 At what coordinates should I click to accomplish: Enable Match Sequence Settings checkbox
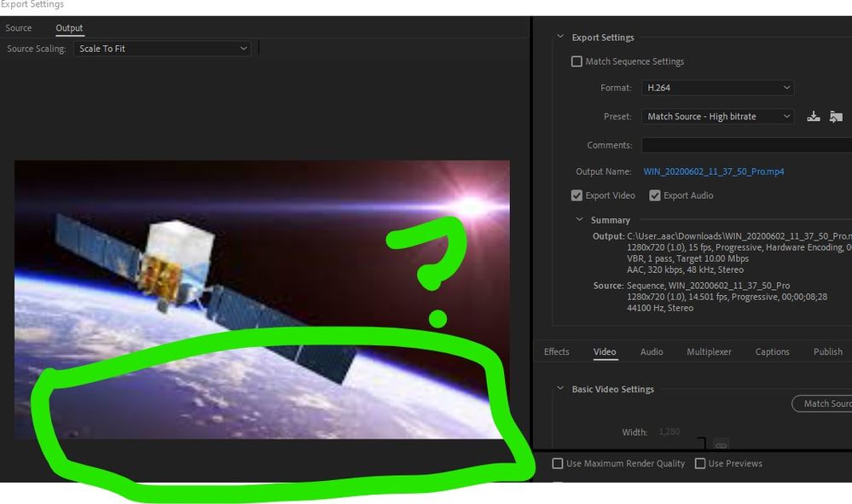[577, 61]
